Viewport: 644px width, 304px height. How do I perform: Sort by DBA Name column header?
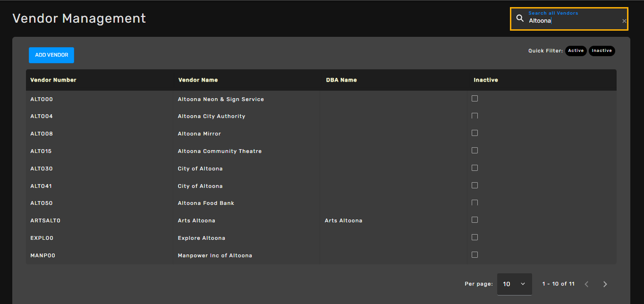click(x=341, y=80)
